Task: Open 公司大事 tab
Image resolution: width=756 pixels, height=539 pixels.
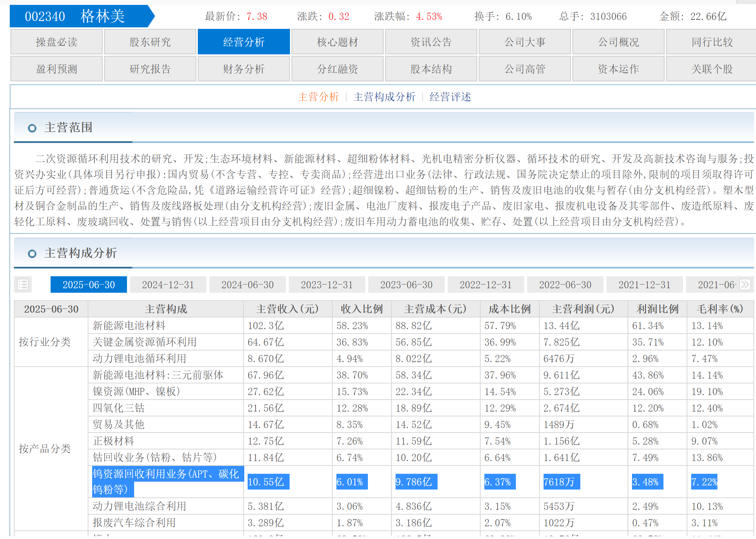Action: [525, 42]
